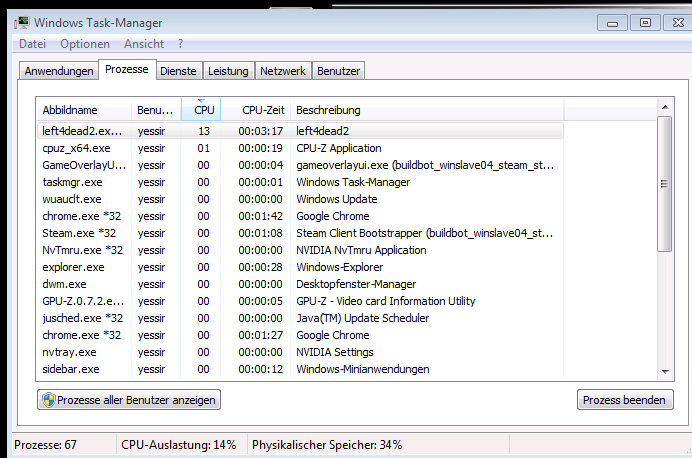Click Physikalischer Speicher: 34% status entry

[327, 445]
